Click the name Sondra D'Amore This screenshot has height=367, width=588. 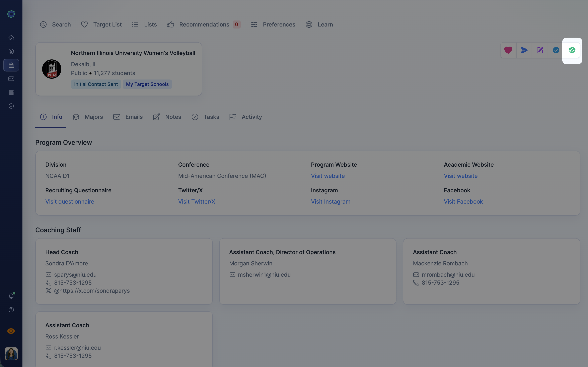click(67, 263)
